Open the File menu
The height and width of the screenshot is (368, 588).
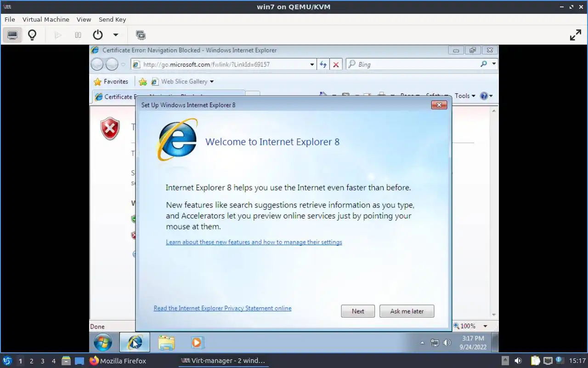point(10,19)
